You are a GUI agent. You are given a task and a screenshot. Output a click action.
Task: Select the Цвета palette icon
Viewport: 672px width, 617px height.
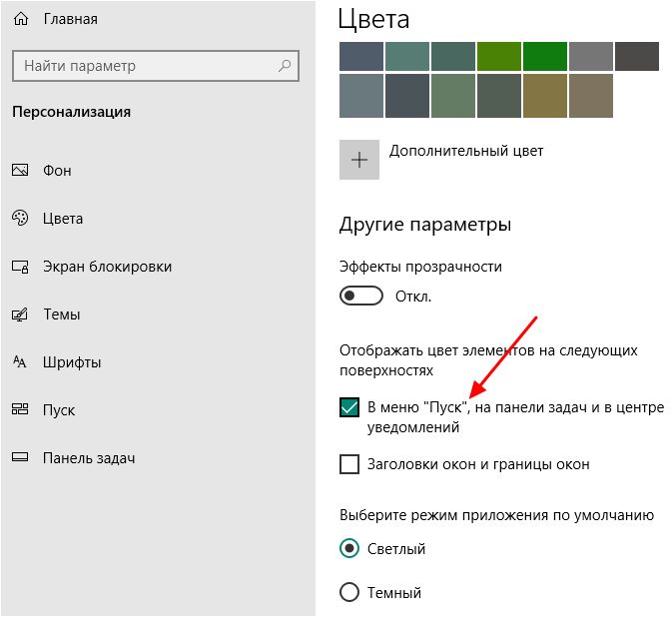pyautogui.click(x=20, y=218)
